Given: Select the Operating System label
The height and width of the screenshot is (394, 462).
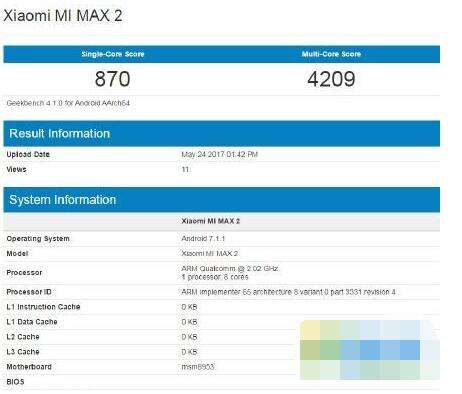Looking at the screenshot, I should (38, 239).
